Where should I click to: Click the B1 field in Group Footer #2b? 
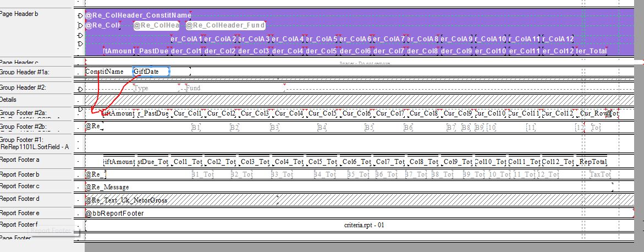pyautogui.click(x=196, y=128)
